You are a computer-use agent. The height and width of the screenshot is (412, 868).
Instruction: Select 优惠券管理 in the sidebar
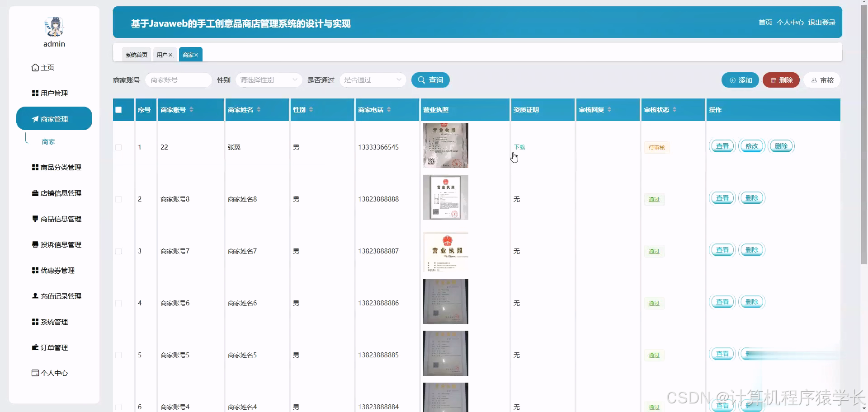(x=57, y=270)
